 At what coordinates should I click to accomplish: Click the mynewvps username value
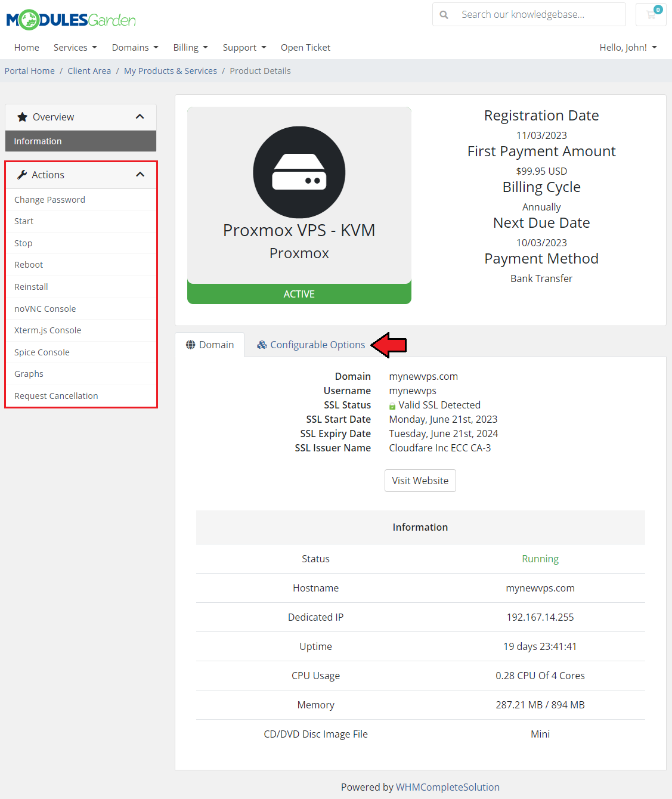click(x=413, y=391)
